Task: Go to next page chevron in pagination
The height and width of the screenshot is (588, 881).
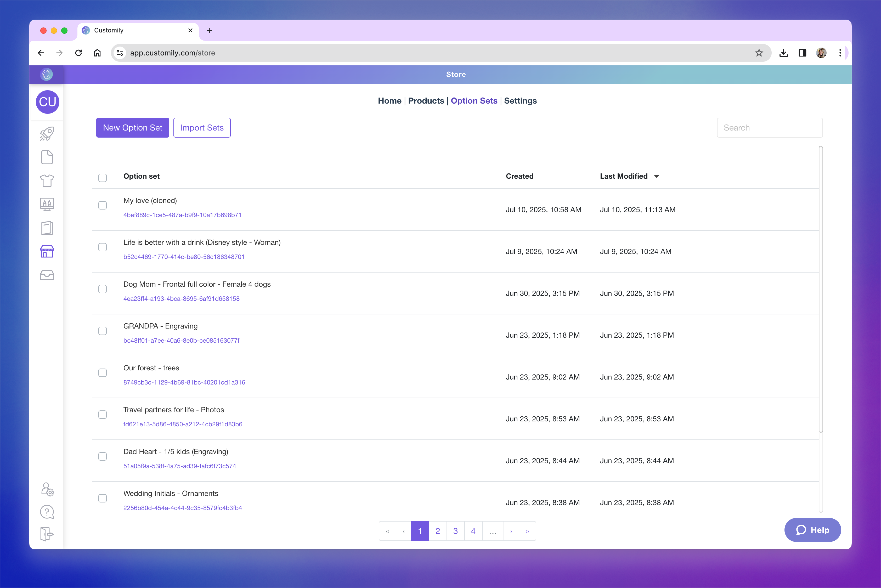Action: tap(511, 531)
